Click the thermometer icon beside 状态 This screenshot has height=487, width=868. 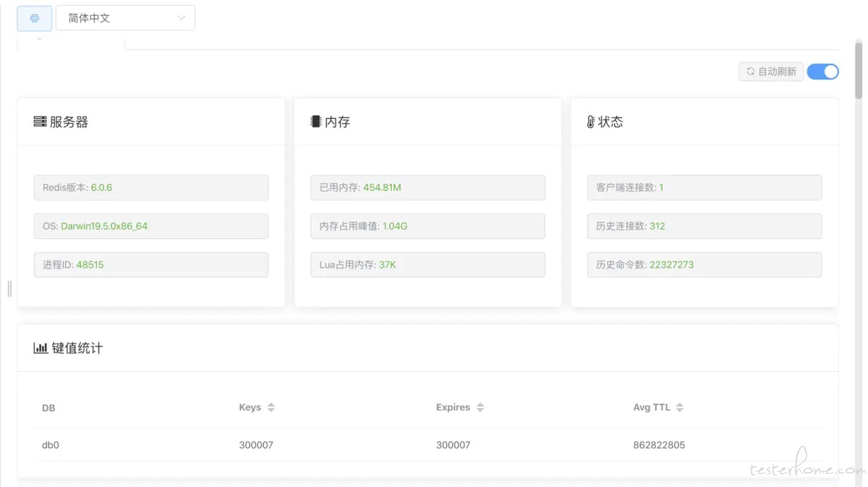coord(590,122)
